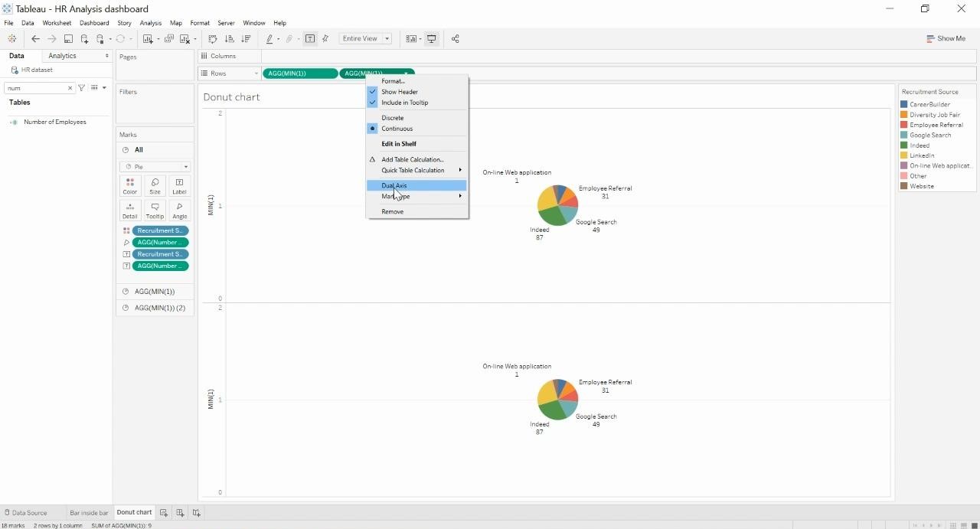The image size is (980, 529).
Task: Toggle the Show Mark Labels toolbar icon
Action: point(310,38)
